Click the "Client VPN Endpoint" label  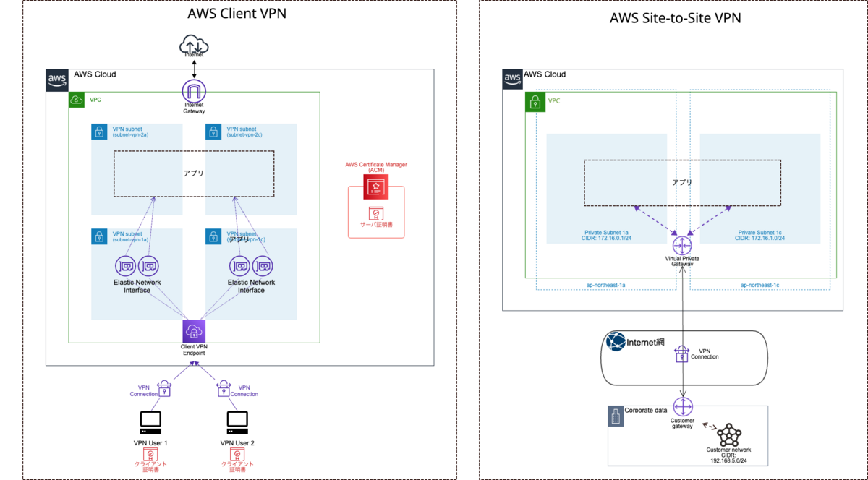click(x=194, y=351)
